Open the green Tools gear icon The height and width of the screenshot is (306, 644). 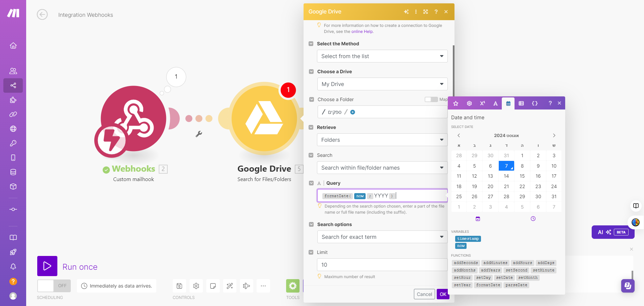pyautogui.click(x=293, y=286)
